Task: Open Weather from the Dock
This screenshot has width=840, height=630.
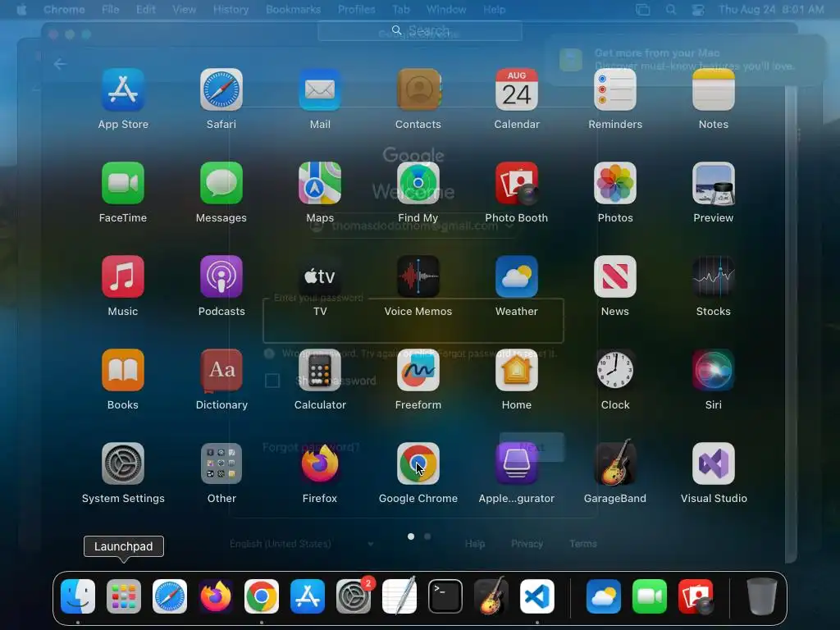Action: [604, 596]
